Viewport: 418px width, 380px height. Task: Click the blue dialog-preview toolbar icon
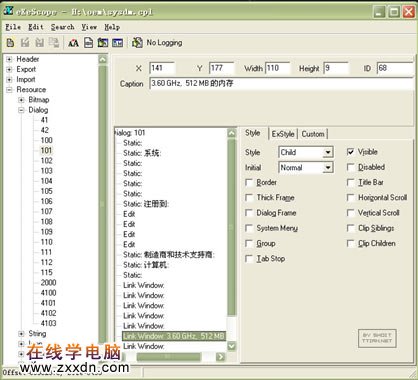click(117, 43)
